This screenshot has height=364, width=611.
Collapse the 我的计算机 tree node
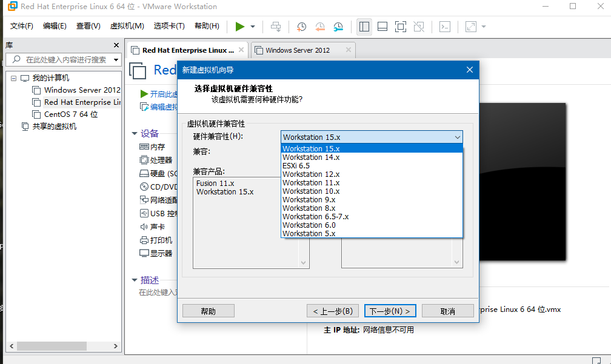pos(13,78)
